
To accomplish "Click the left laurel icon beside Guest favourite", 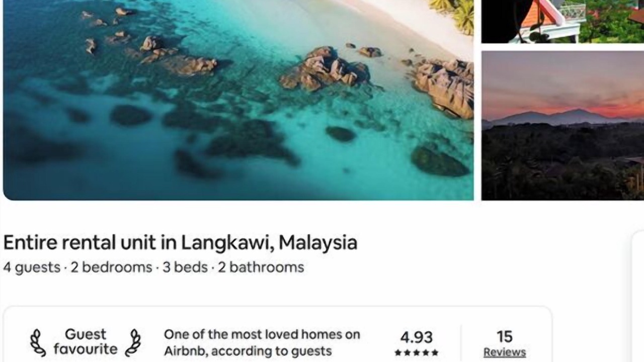I will (x=38, y=343).
